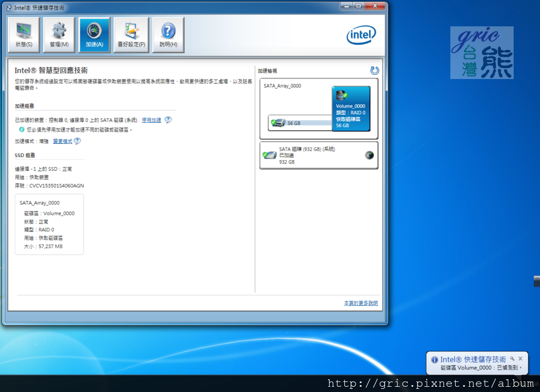The width and height of the screenshot is (540, 392).
Task: Click the info icon in the notification balloon
Action: point(435,360)
